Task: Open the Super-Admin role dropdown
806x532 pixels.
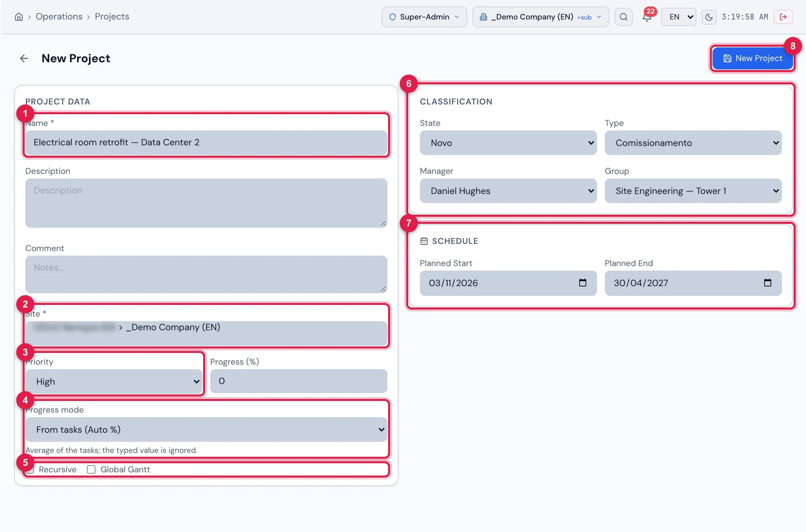Action: pos(424,17)
